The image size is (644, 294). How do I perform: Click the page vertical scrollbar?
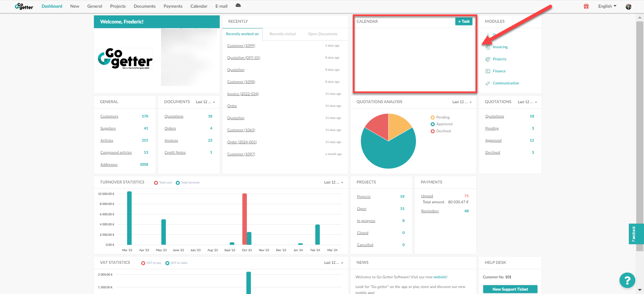click(640, 136)
